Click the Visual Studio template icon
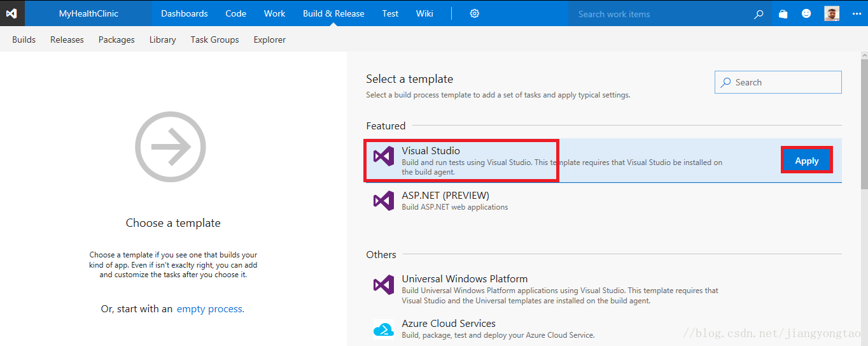Screen dimensions: 868x346 coord(384,156)
